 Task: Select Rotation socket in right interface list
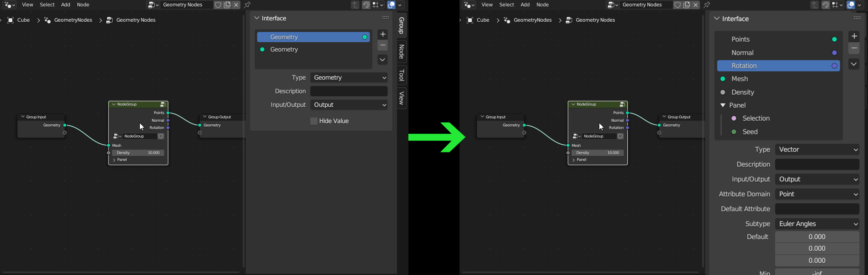778,66
